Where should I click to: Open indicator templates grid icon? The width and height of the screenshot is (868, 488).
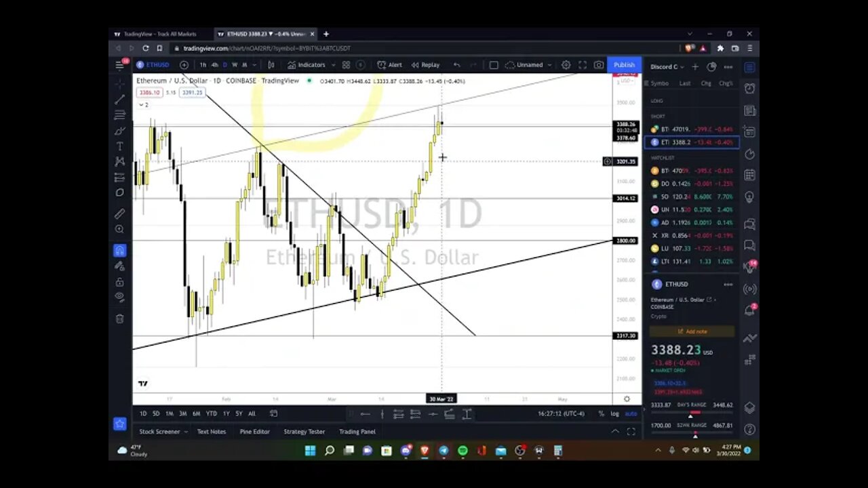[346, 65]
